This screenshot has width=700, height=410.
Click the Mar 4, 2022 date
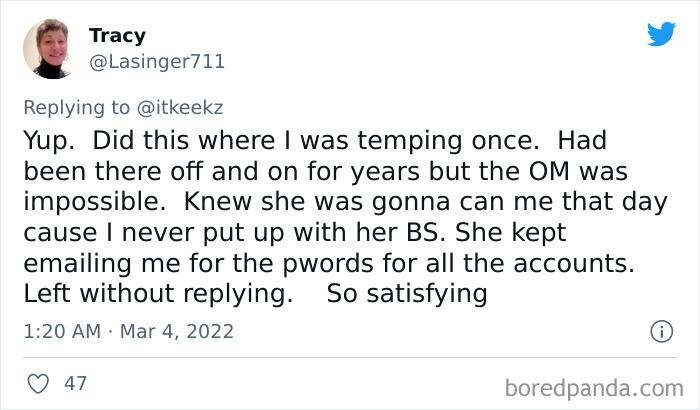click(179, 332)
